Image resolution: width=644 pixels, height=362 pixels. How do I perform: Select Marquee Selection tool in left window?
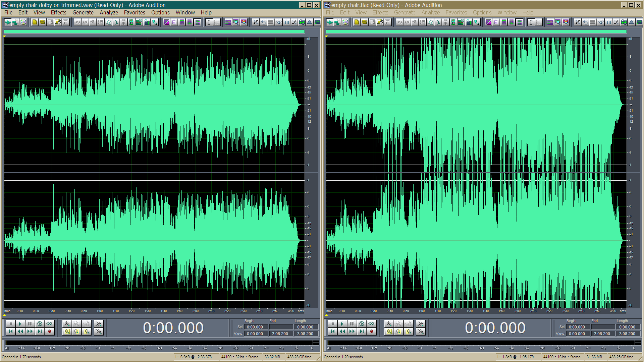point(217,22)
